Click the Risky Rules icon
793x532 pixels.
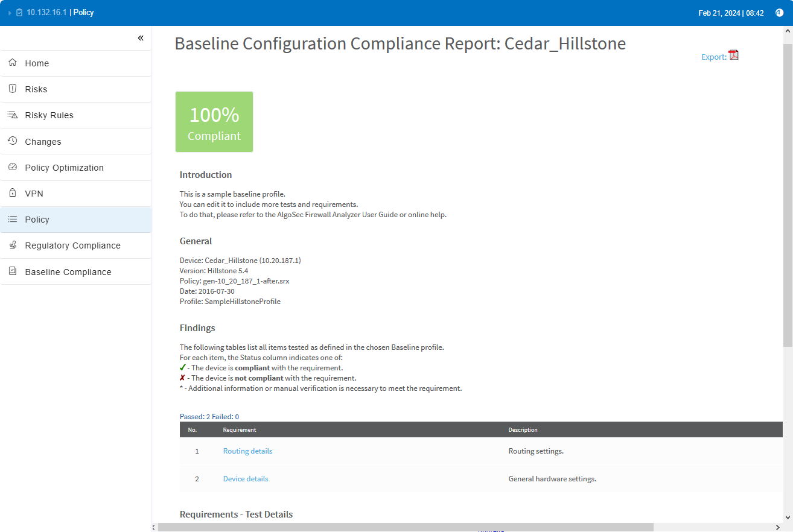(12, 115)
